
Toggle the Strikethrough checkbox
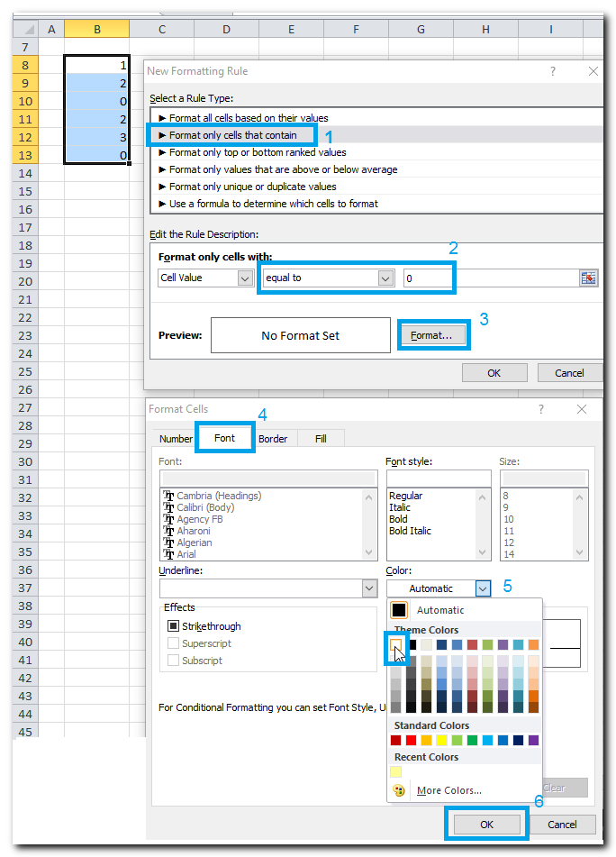tap(174, 626)
